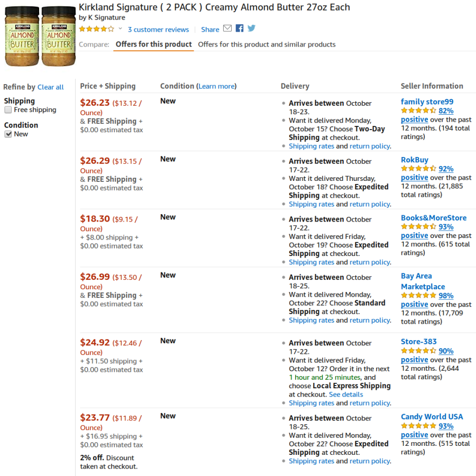The width and height of the screenshot is (476, 476).
Task: Uncheck the New condition filter
Action: [8, 134]
